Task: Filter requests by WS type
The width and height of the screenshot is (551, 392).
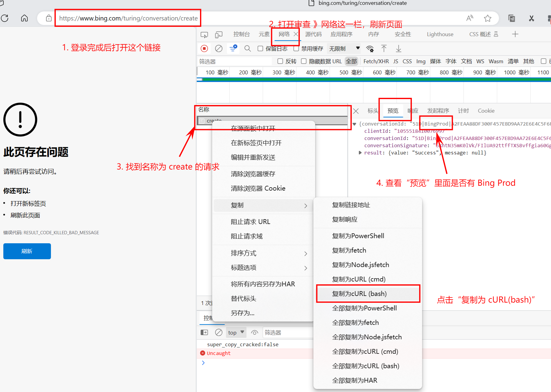Action: [x=480, y=61]
